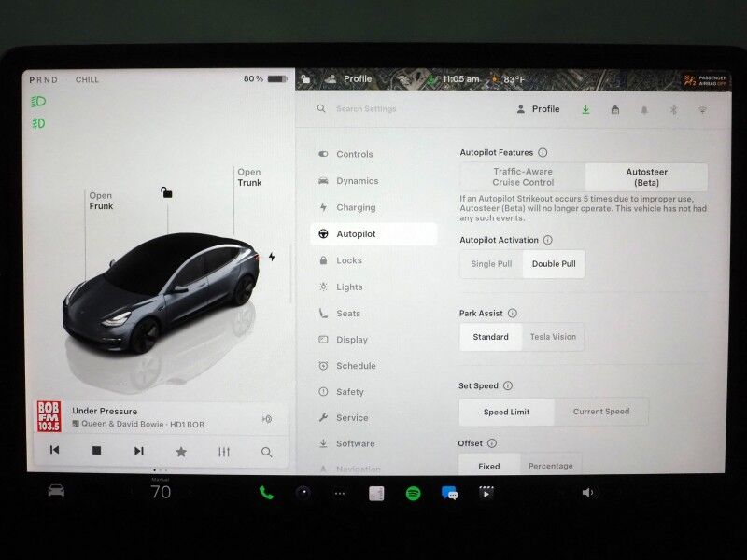Switch Park Assist to Tesla Vision

click(x=553, y=337)
